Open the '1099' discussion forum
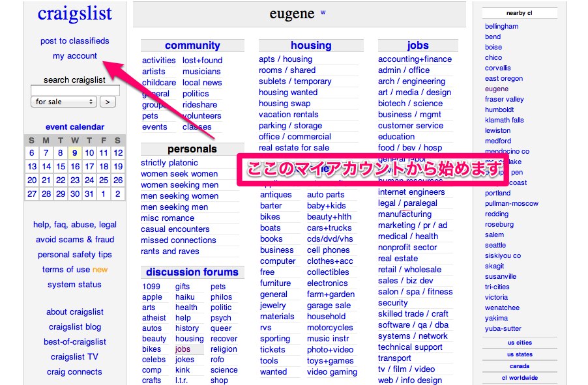The image size is (588, 385). point(151,287)
